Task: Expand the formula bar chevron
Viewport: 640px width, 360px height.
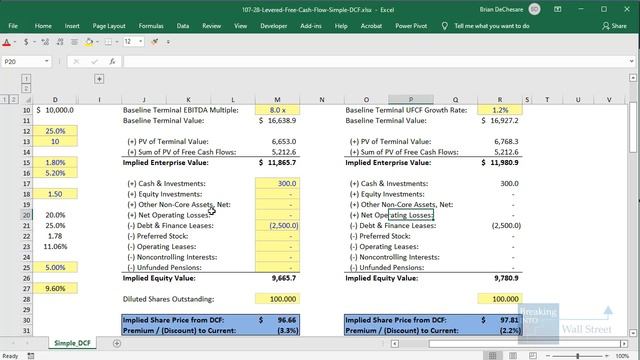Action: coord(631,61)
